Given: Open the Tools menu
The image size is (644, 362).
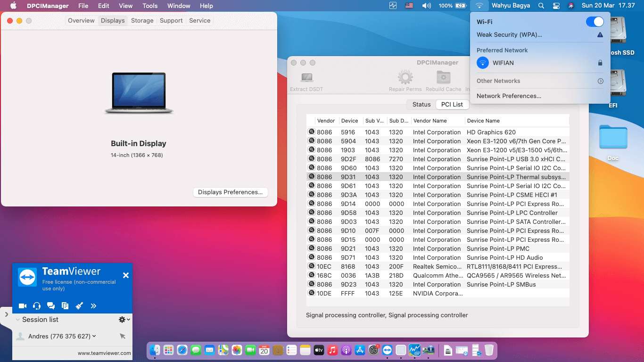Looking at the screenshot, I should (150, 6).
